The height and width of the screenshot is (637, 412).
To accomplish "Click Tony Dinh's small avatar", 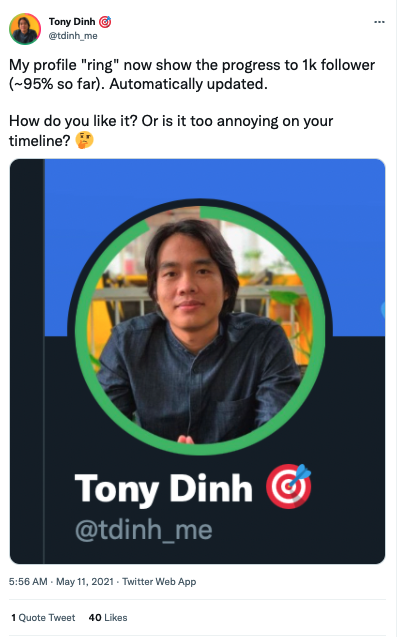I will 25,28.
